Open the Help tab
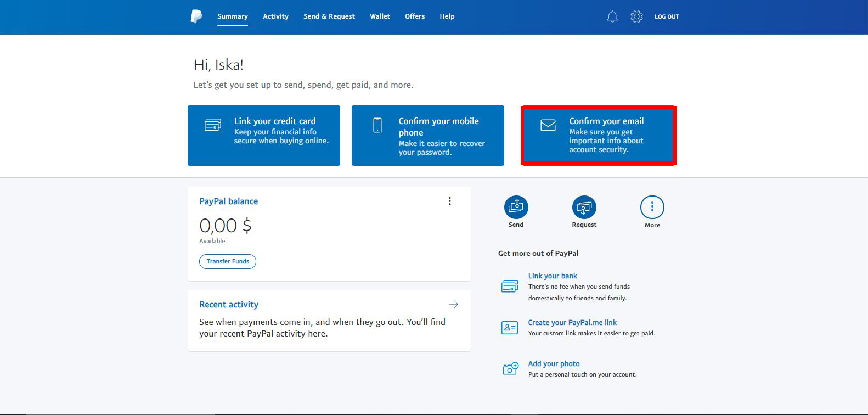The width and height of the screenshot is (868, 415). click(447, 16)
